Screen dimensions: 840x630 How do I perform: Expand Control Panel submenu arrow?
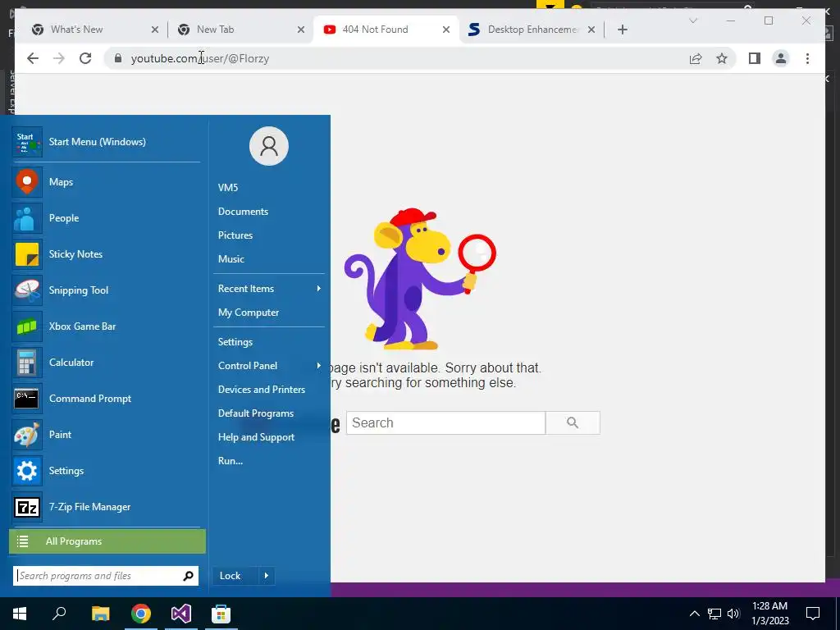click(319, 366)
